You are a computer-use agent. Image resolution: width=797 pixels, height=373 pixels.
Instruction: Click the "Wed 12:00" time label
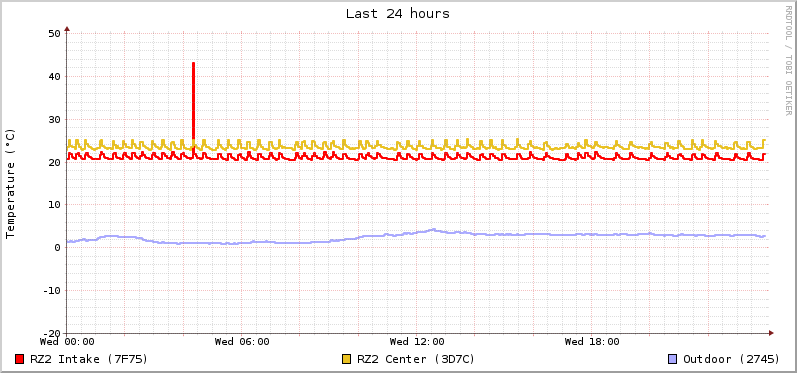pyautogui.click(x=417, y=341)
